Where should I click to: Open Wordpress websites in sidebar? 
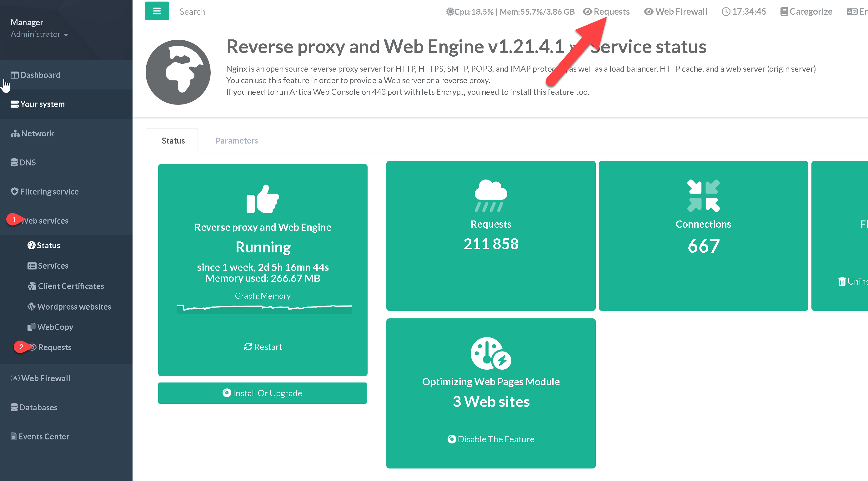74,306
